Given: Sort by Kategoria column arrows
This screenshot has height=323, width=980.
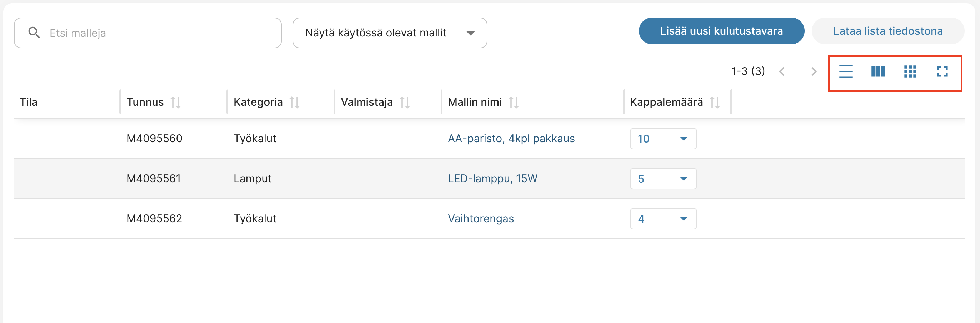Looking at the screenshot, I should 294,102.
